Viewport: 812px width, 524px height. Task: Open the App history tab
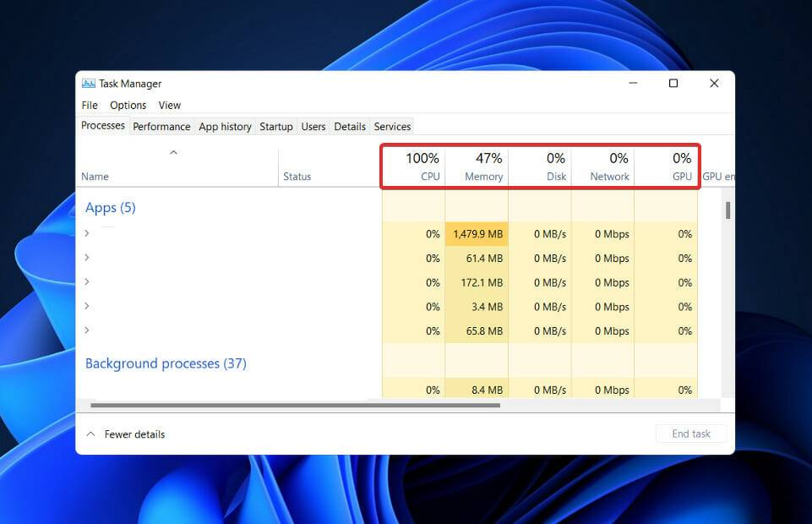224,126
